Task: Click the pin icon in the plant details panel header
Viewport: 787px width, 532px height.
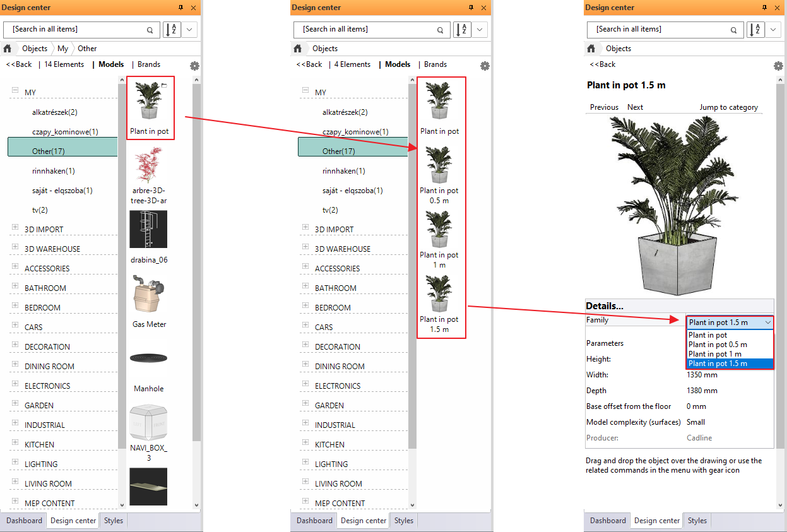Action: 764,8
